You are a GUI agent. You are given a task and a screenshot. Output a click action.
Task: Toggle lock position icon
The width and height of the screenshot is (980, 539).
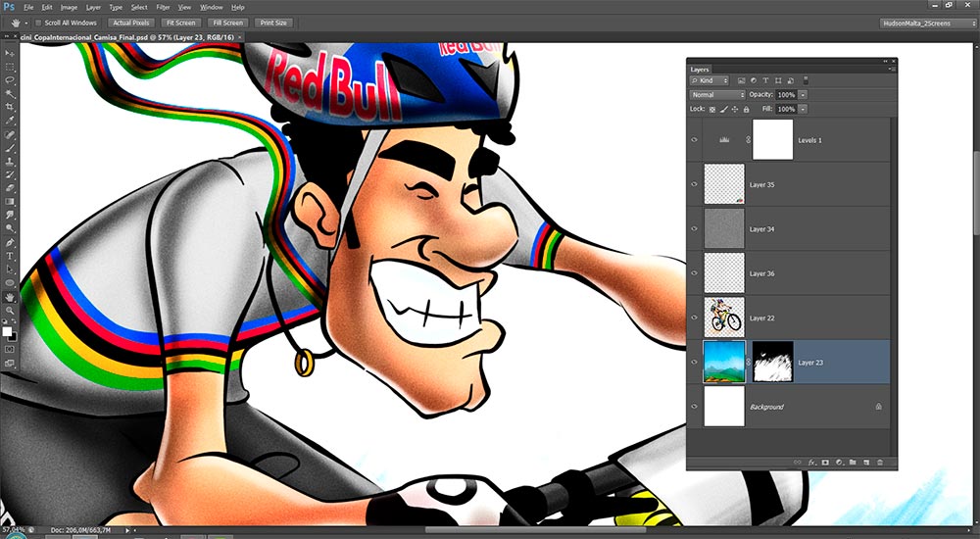pyautogui.click(x=735, y=110)
